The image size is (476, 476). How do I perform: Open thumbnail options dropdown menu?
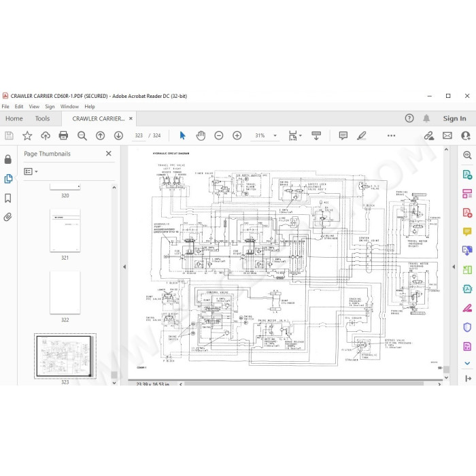(31, 171)
